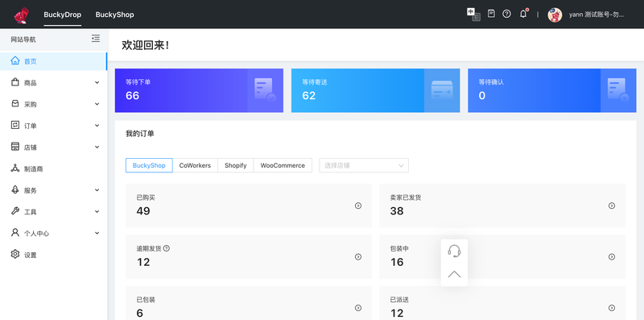Open the 等待下单 card showing 66

(x=199, y=90)
